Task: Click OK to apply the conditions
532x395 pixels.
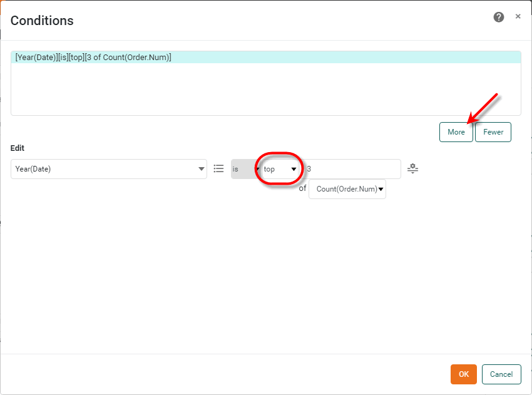Action: pyautogui.click(x=463, y=374)
